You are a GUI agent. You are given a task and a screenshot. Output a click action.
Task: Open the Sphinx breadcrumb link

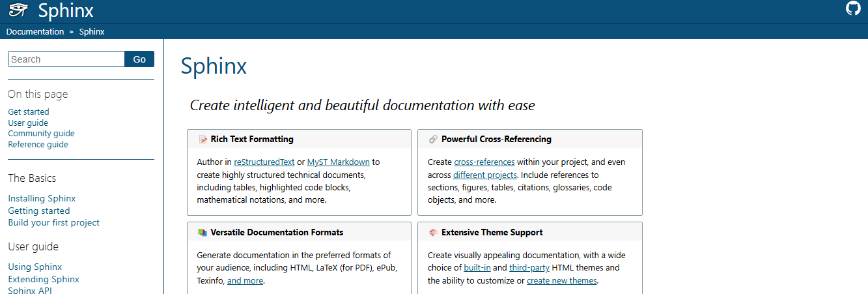click(x=92, y=32)
